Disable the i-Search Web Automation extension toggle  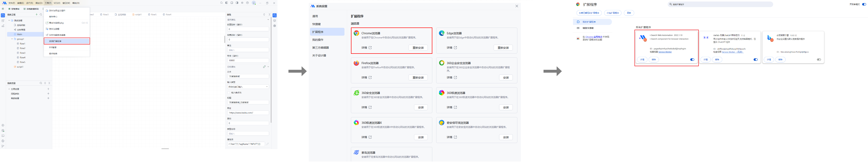[692, 60]
